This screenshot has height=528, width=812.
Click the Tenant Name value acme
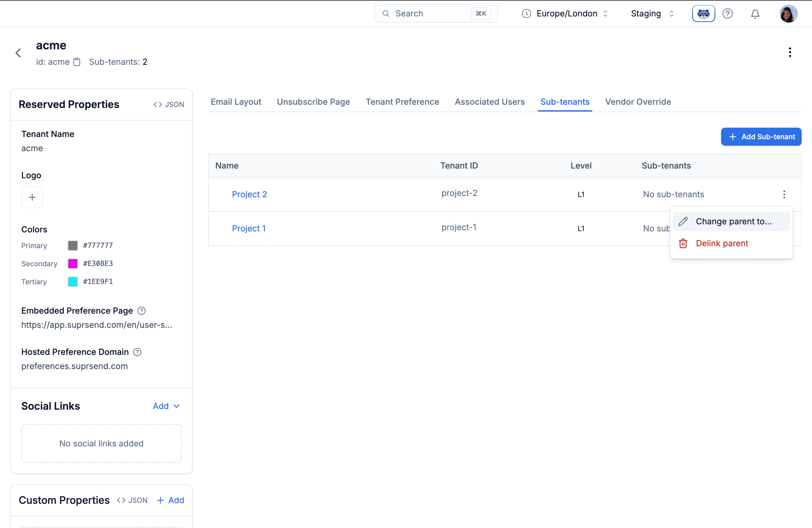tap(32, 148)
